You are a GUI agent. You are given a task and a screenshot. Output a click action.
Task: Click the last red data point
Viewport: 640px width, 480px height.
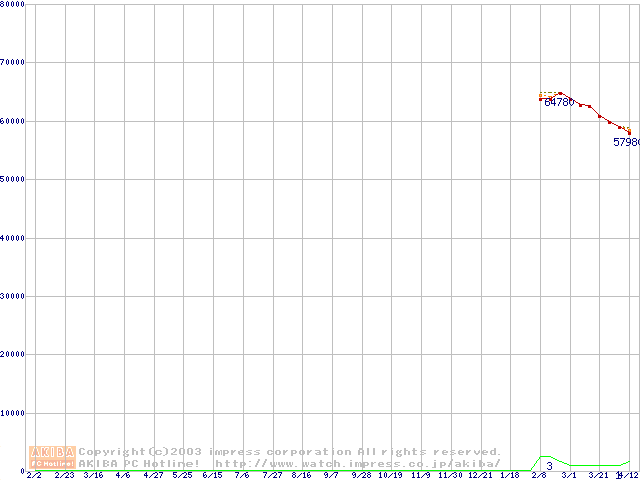629,132
